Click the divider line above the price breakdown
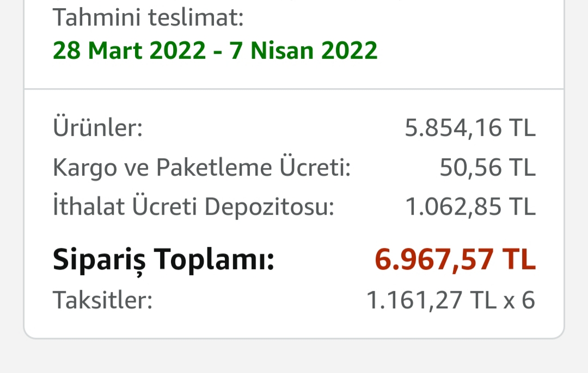 coord(294,89)
